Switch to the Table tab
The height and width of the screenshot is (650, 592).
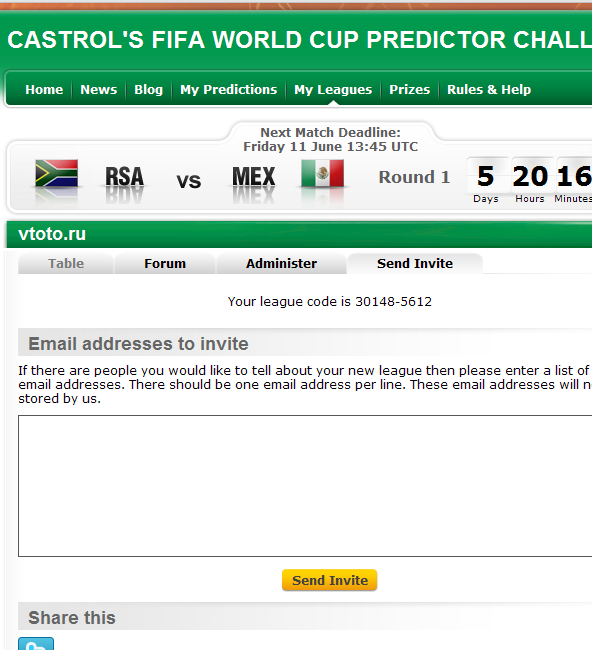[x=66, y=264]
